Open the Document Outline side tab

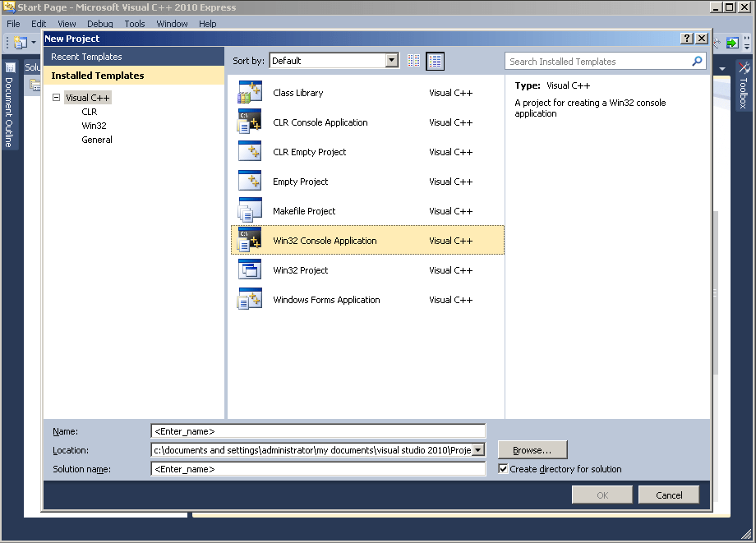pyautogui.click(x=9, y=105)
